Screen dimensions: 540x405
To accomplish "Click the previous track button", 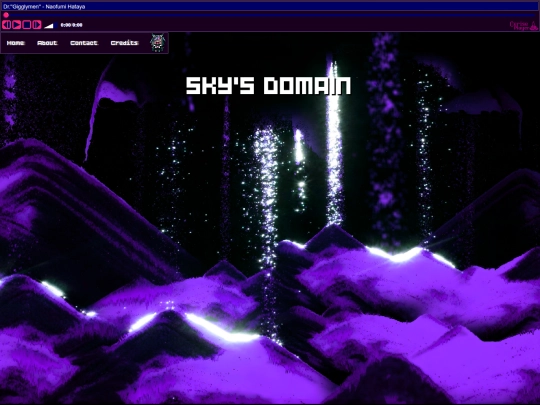I will click(x=7, y=25).
